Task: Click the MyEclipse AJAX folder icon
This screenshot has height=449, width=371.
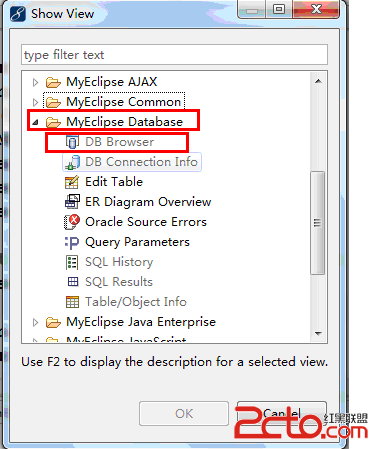Action: tap(53, 82)
